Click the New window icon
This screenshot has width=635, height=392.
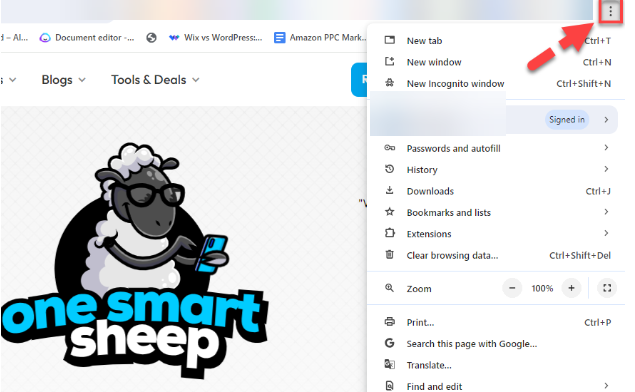[x=390, y=62]
